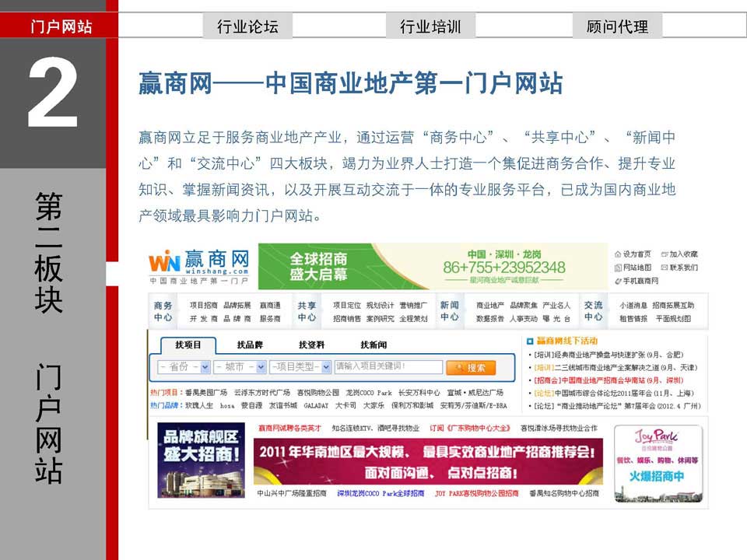Click the 网站地图 sitemap icon
The width and height of the screenshot is (747, 560).
pyautogui.click(x=618, y=268)
